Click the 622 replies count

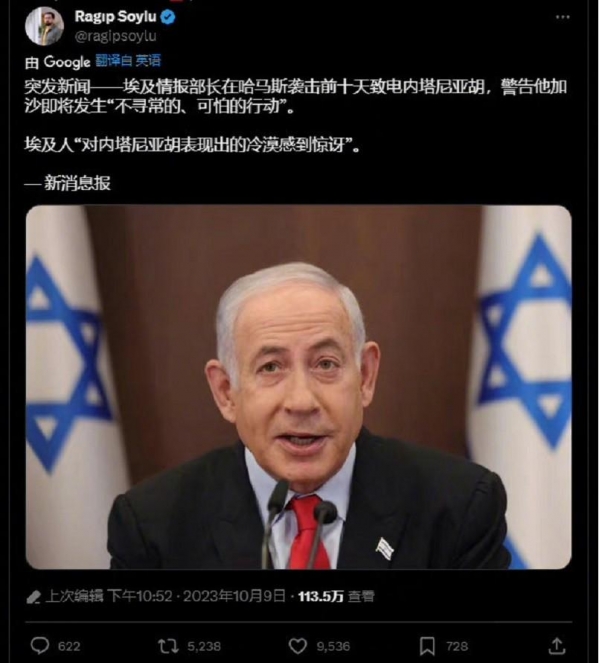pyautogui.click(x=69, y=646)
